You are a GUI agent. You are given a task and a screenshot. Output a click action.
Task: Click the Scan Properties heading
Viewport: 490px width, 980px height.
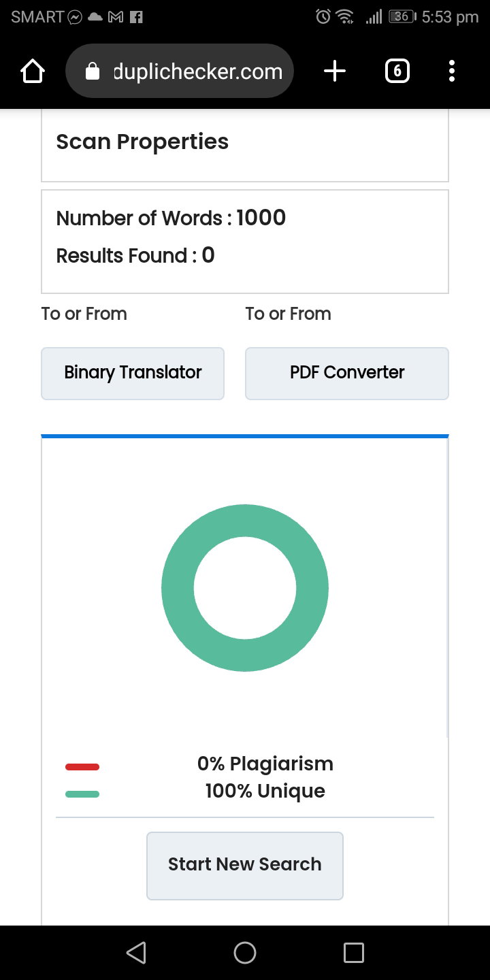point(142,142)
